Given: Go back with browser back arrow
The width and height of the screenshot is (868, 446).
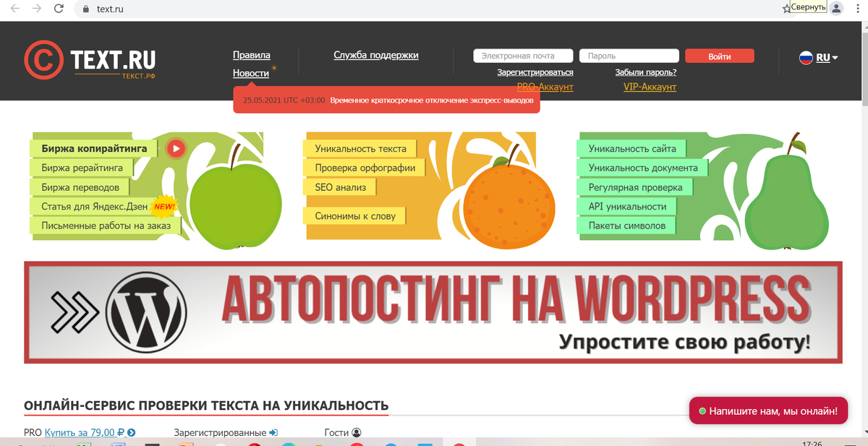Looking at the screenshot, I should (14, 9).
